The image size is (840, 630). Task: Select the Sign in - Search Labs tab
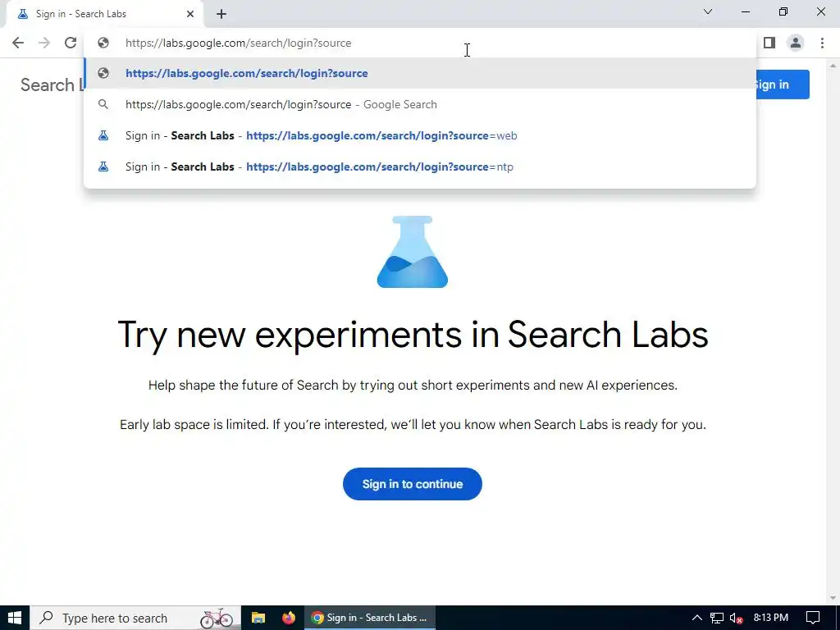pos(104,14)
